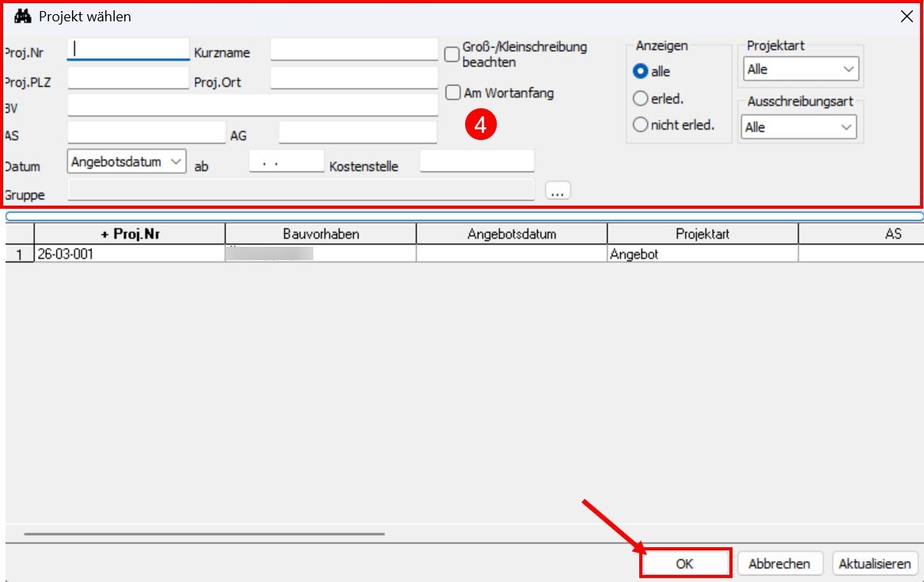924x582 pixels.
Task: Click the horizontal scrollbar below the table
Action: [204, 534]
